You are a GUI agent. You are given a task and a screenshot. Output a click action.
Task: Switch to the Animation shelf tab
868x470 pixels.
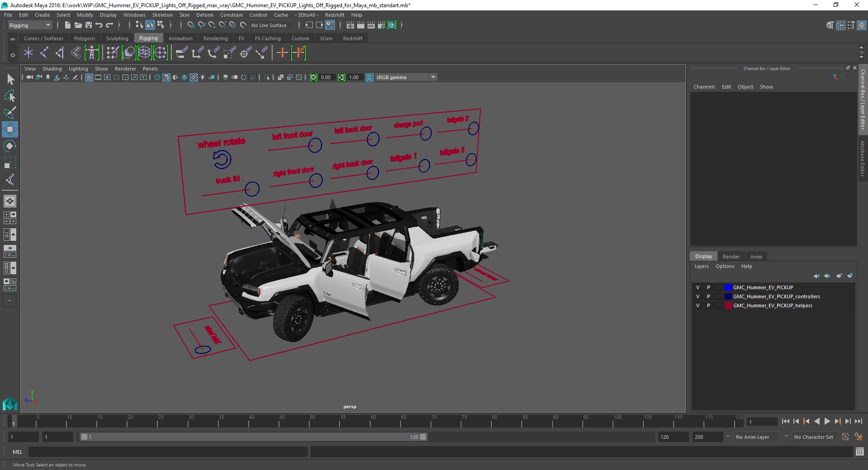pyautogui.click(x=180, y=38)
